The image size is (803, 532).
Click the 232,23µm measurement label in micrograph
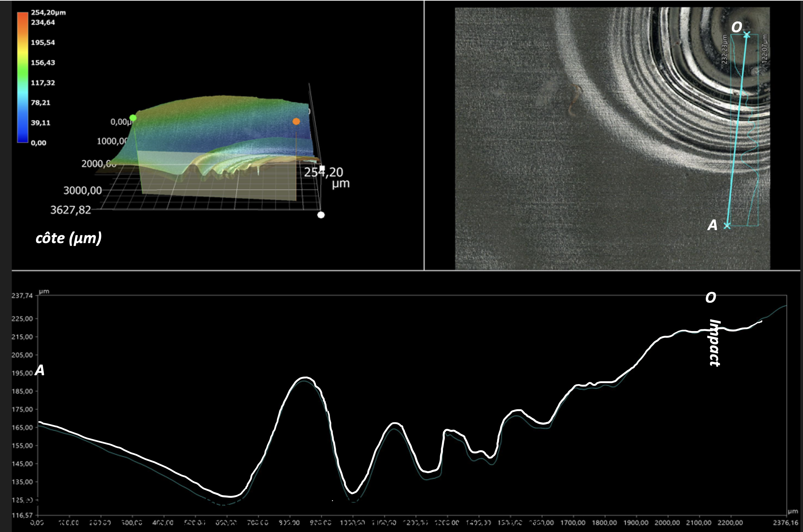tap(724, 49)
